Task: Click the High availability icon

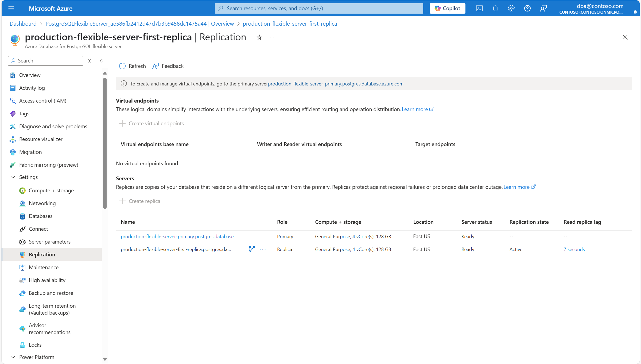Action: (x=22, y=280)
